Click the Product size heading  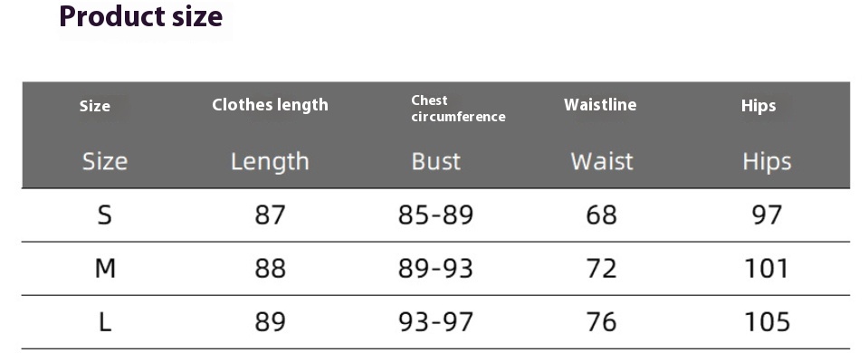pos(141,16)
